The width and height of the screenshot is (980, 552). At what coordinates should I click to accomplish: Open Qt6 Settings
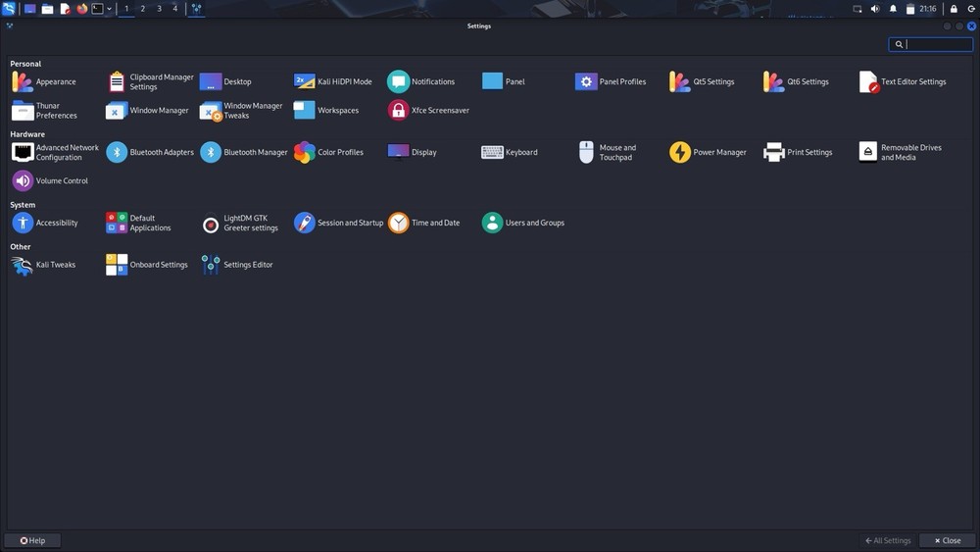click(796, 82)
